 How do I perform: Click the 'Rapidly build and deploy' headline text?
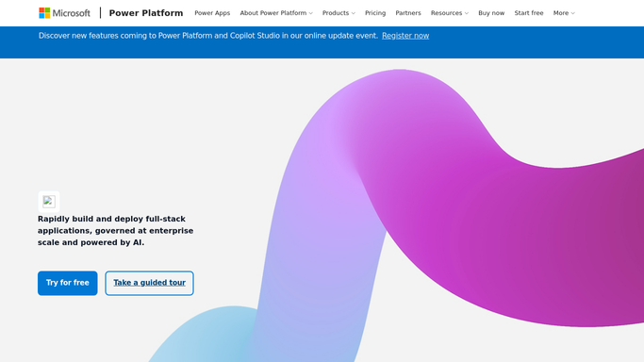coord(115,231)
